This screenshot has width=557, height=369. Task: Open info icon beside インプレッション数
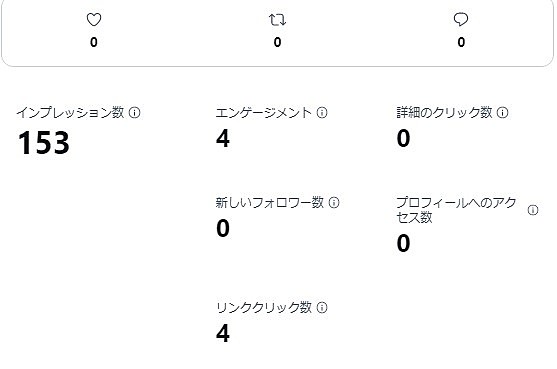pos(134,113)
